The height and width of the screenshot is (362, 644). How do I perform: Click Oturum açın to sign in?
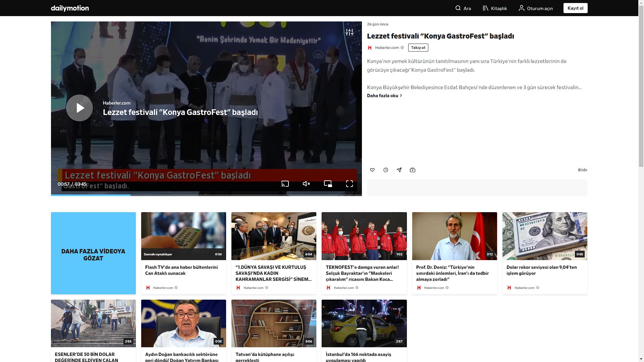click(536, 8)
